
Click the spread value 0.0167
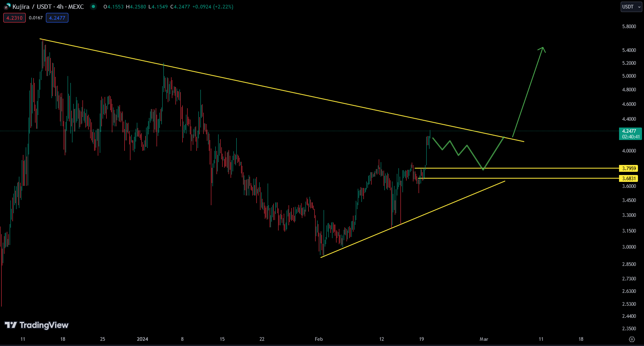36,18
